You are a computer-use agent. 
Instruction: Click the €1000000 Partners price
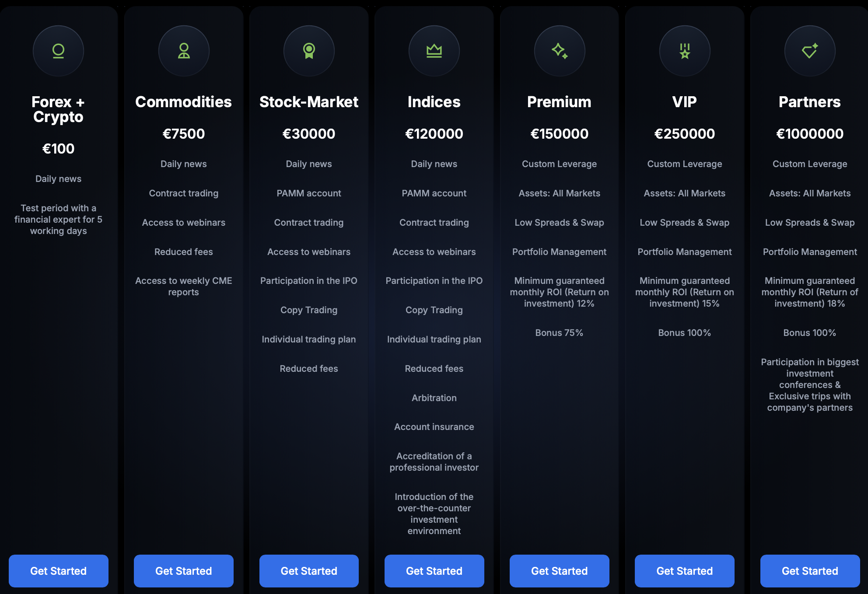pyautogui.click(x=810, y=134)
